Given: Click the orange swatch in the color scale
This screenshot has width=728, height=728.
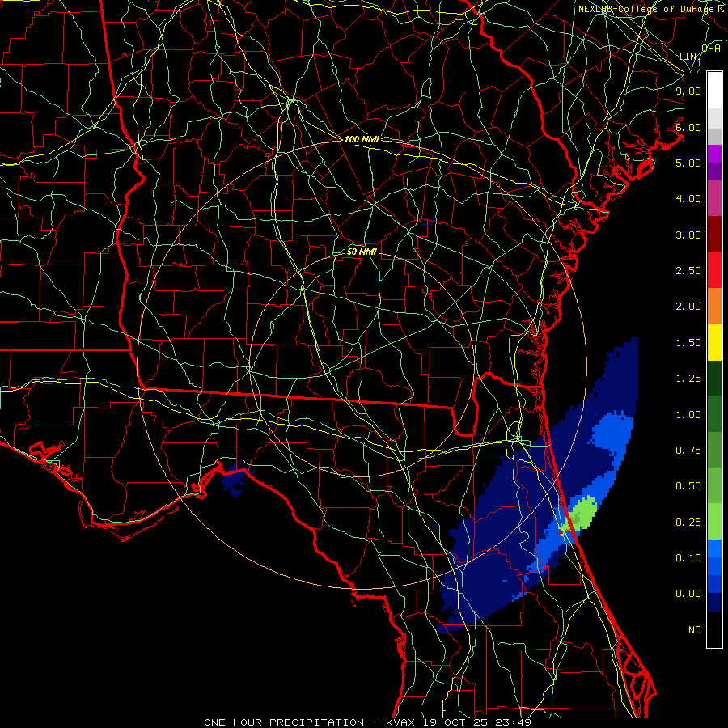Looking at the screenshot, I should [714, 307].
